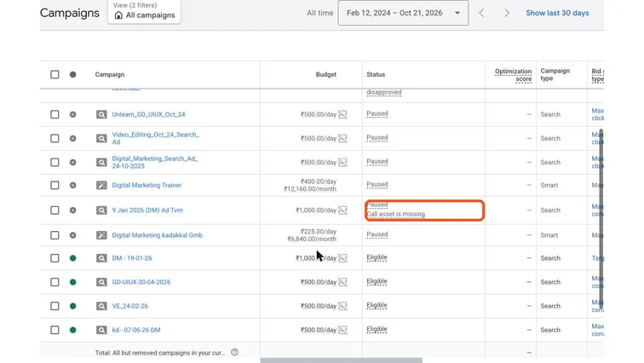
Task: Tick the DM - 19-01-26 row checkbox
Action: coord(55,258)
